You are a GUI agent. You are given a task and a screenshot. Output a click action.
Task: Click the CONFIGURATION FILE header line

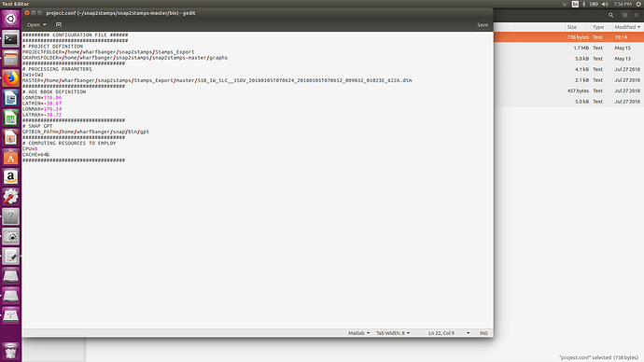(x=76, y=35)
